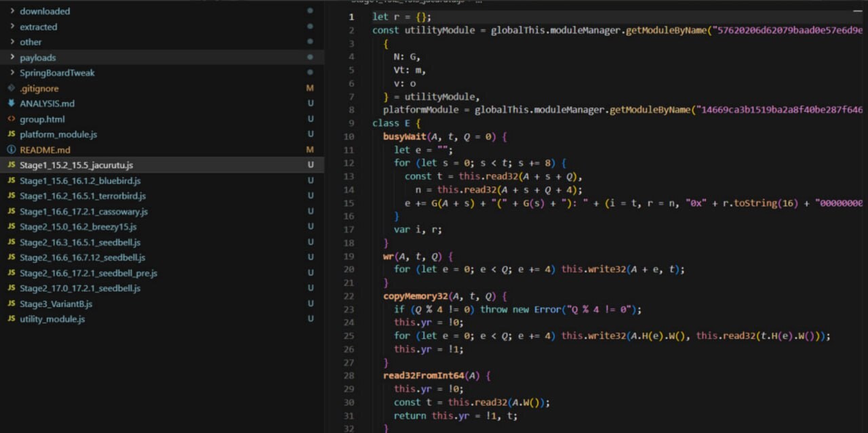The image size is (868, 433).
Task: Click the JS icon of Stage1_15.6_16.1.2_bluebird.js
Action: tap(11, 181)
